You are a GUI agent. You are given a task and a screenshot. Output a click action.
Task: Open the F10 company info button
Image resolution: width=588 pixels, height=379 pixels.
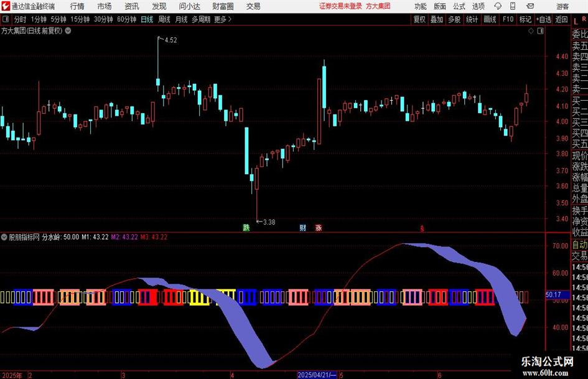tap(508, 19)
